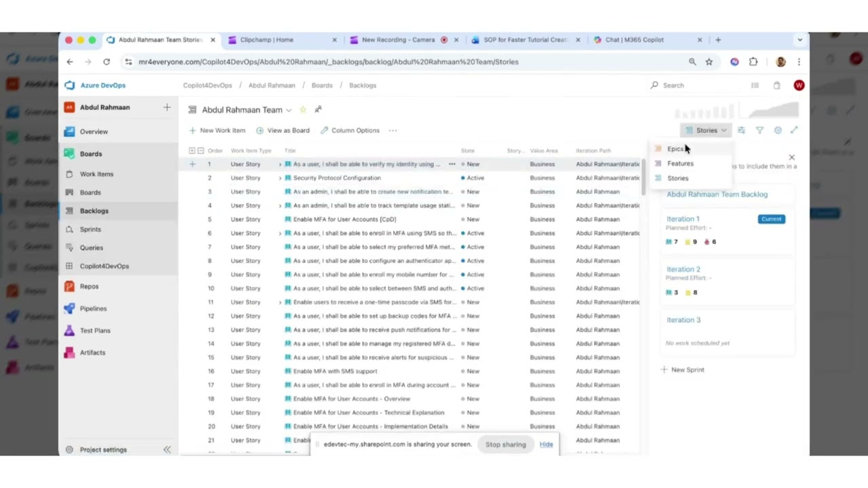Click Backlogs in the sidebar
This screenshot has width=868, height=488.
pos(94,211)
